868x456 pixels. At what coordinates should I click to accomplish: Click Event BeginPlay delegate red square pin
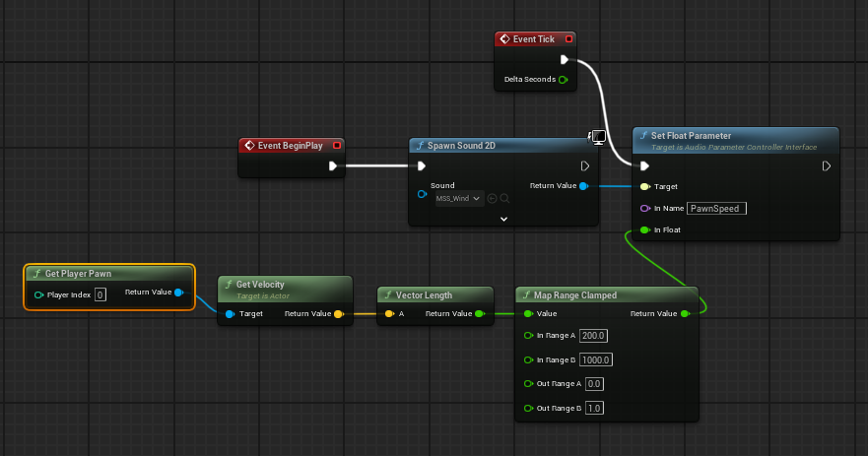pos(337,145)
